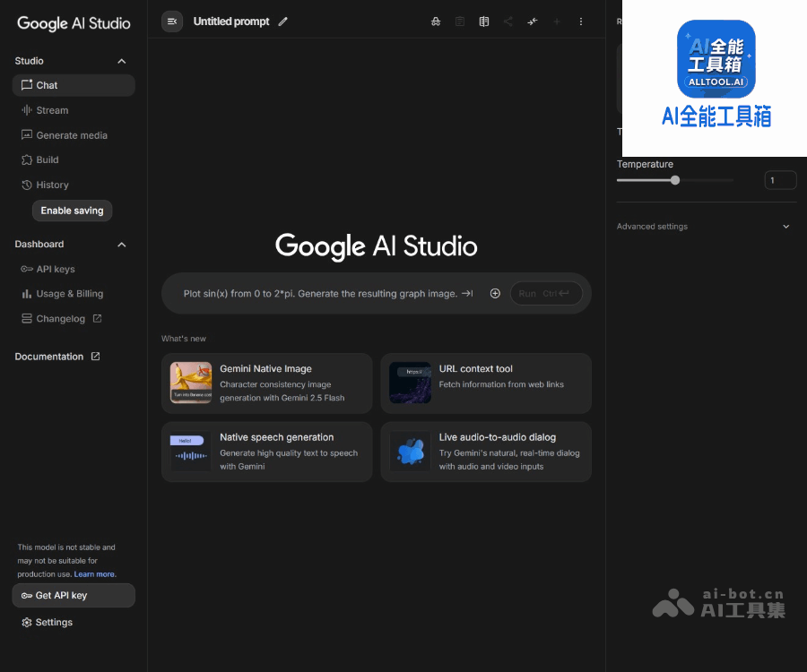Click the Studio section header label
The image size is (807, 672).
coord(29,61)
